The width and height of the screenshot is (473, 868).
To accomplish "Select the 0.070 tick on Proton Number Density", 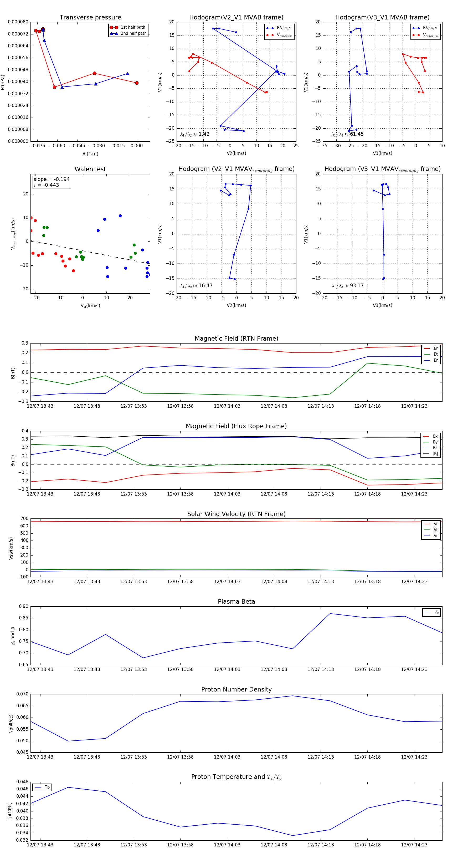I will [x=23, y=694].
